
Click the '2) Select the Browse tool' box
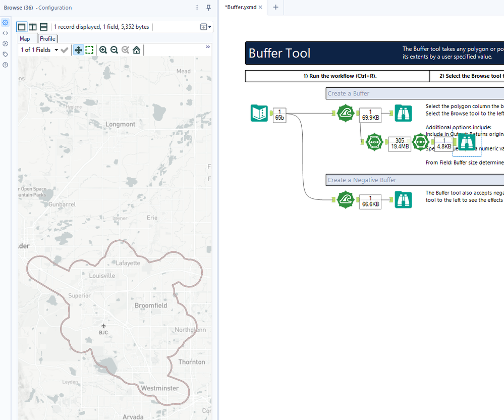(x=467, y=76)
